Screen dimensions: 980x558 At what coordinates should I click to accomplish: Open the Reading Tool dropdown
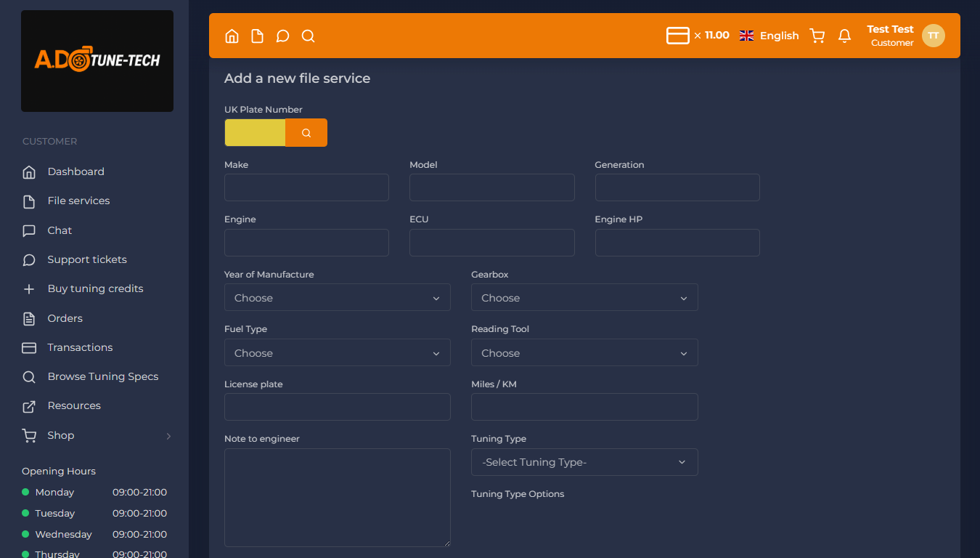(x=584, y=352)
